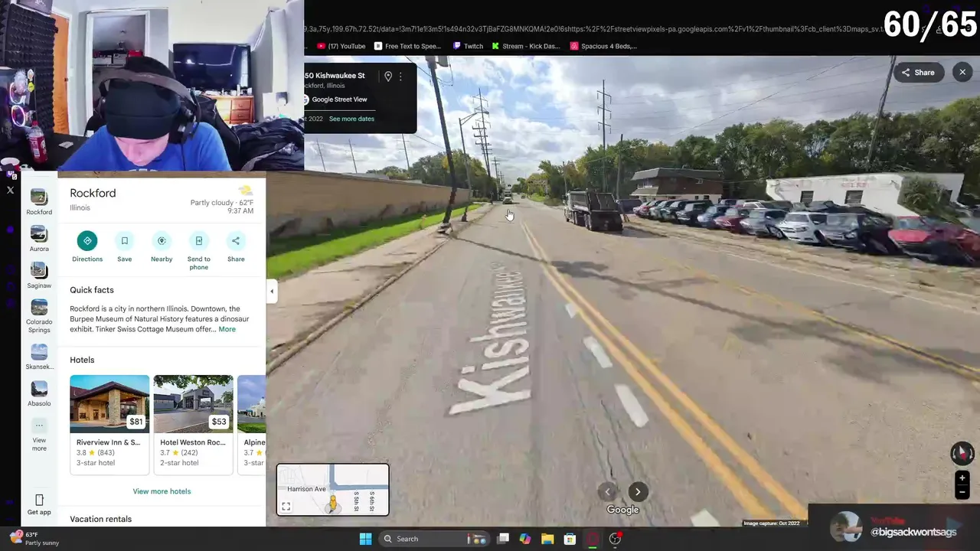Image resolution: width=980 pixels, height=551 pixels.
Task: Open OBS Studio from the taskbar
Action: (x=615, y=539)
